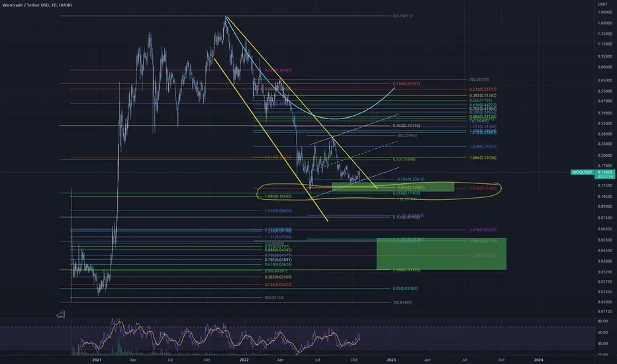Screen dimensions: 617x364
Task: Select the 0.886(0.04545) Fibonacci level label
Action: coord(278,250)
